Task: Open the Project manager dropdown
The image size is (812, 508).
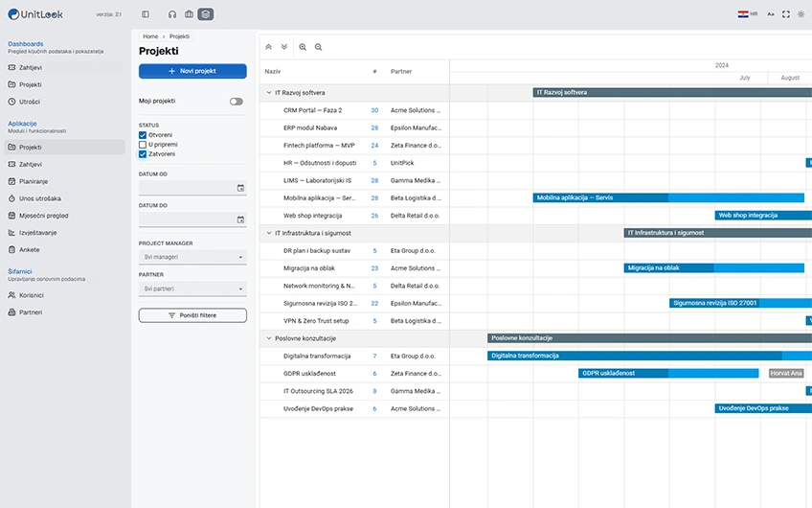Action: pyautogui.click(x=192, y=257)
